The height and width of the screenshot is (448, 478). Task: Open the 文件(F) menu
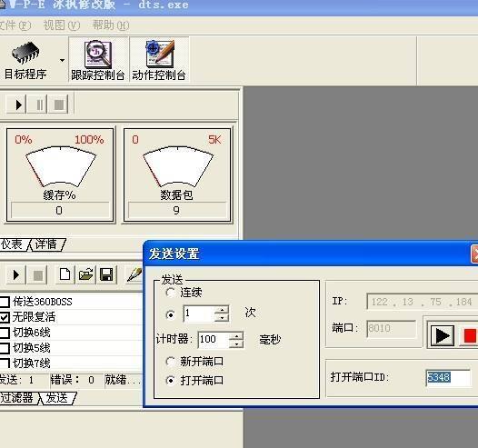15,25
